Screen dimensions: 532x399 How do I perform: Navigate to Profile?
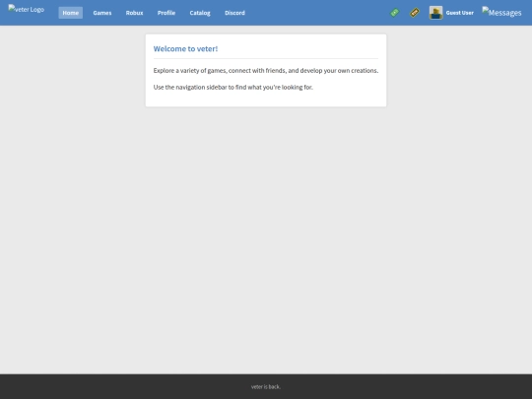(x=166, y=13)
